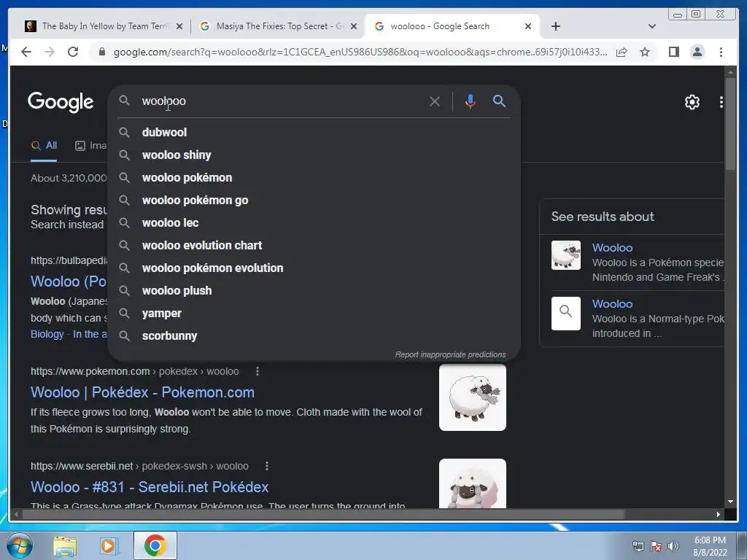The width and height of the screenshot is (747, 560).
Task: Open Windows Explorer from the taskbar
Action: coord(65,546)
